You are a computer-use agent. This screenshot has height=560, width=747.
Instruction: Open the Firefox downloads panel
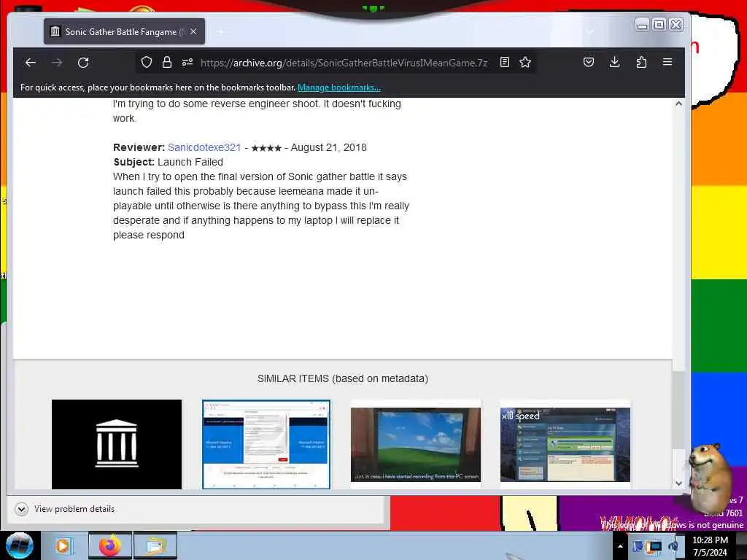[614, 63]
